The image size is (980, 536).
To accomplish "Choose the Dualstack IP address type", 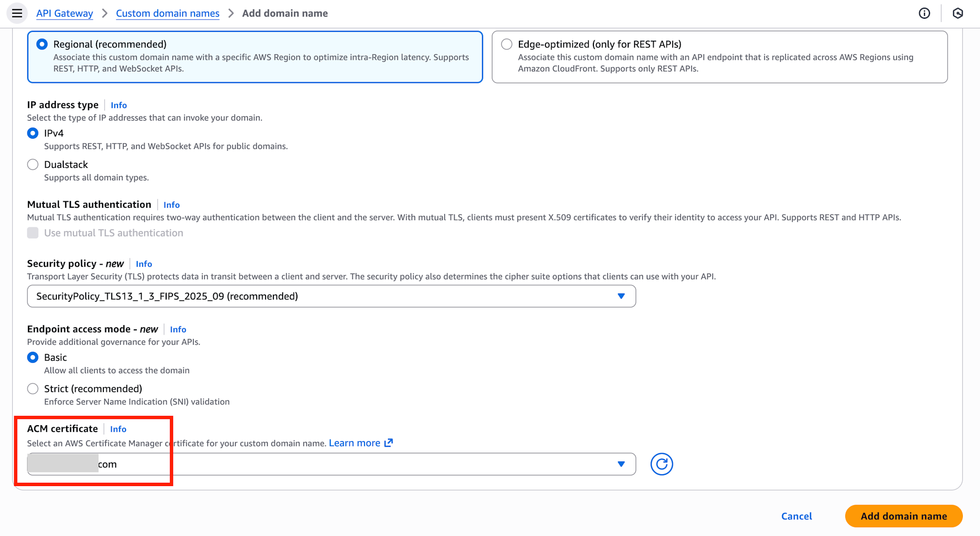I will (x=33, y=165).
